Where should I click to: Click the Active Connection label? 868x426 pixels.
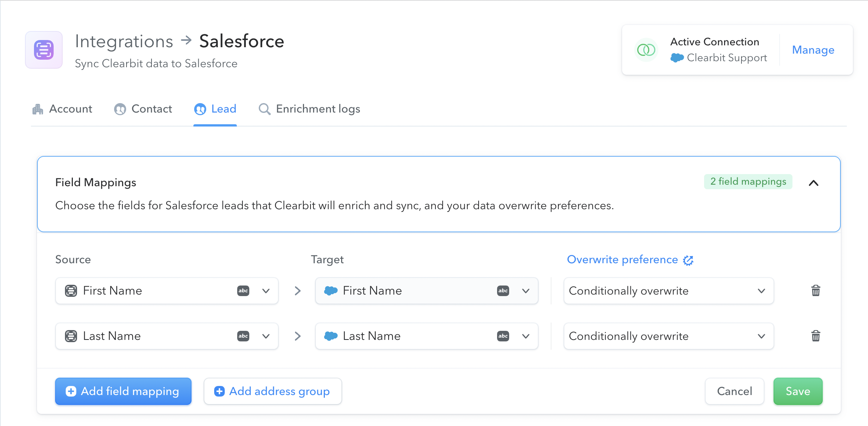pyautogui.click(x=715, y=42)
